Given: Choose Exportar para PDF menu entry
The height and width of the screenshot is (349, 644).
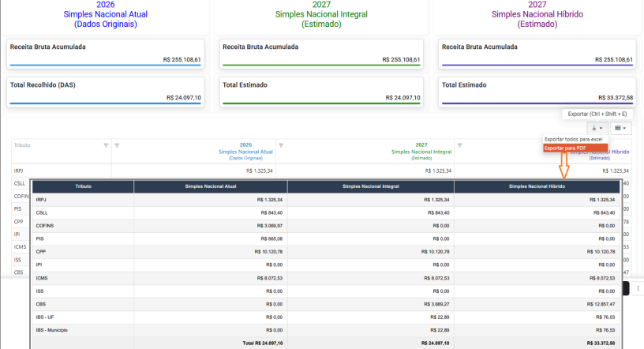Looking at the screenshot, I should (x=575, y=148).
